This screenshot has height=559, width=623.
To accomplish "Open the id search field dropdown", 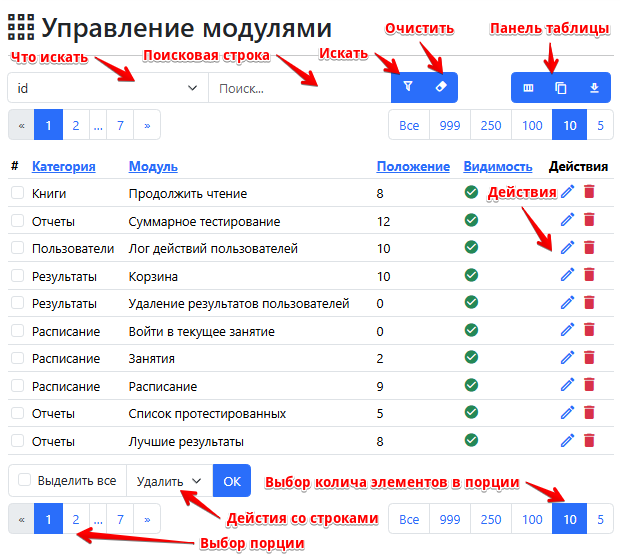I will coord(108,88).
